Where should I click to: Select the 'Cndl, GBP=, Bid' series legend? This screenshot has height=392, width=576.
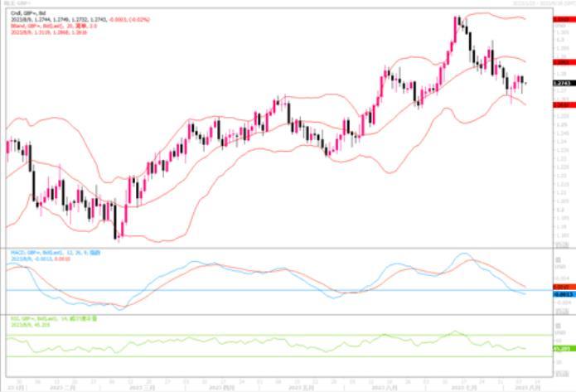click(x=28, y=13)
